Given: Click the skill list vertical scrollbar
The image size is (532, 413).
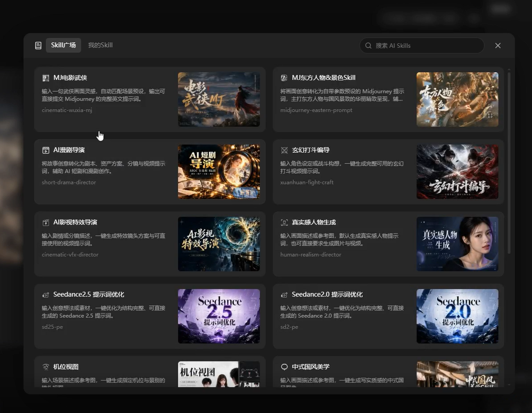Looking at the screenshot, I should [x=509, y=162].
